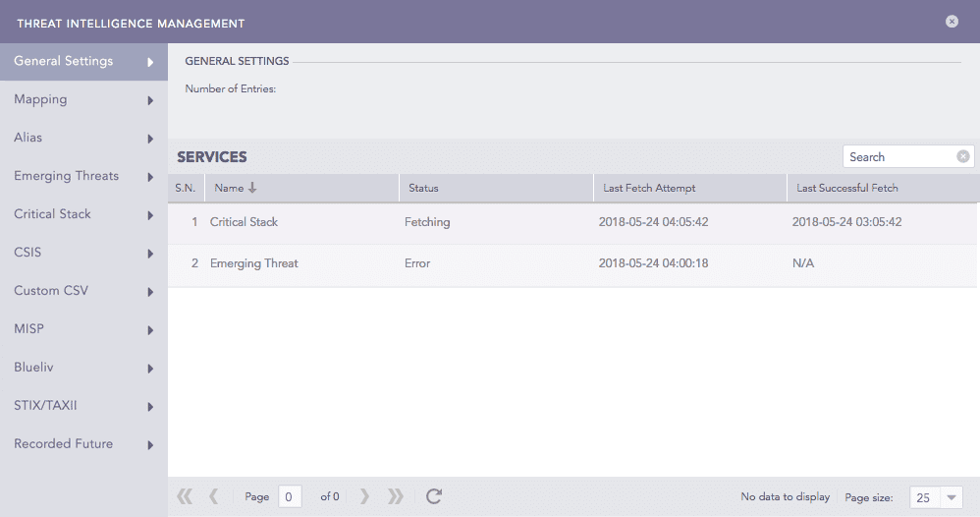
Task: Sort by Name descending arrow
Action: coord(252,188)
